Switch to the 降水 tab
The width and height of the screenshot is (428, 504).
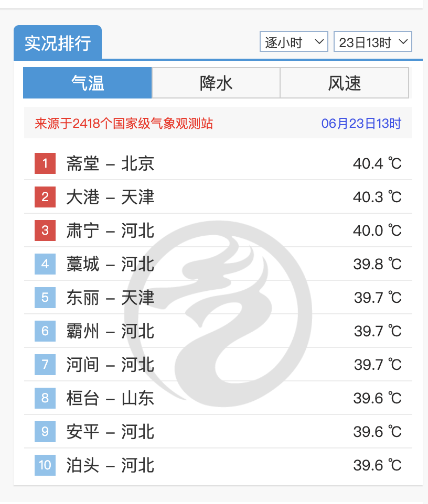coord(216,82)
